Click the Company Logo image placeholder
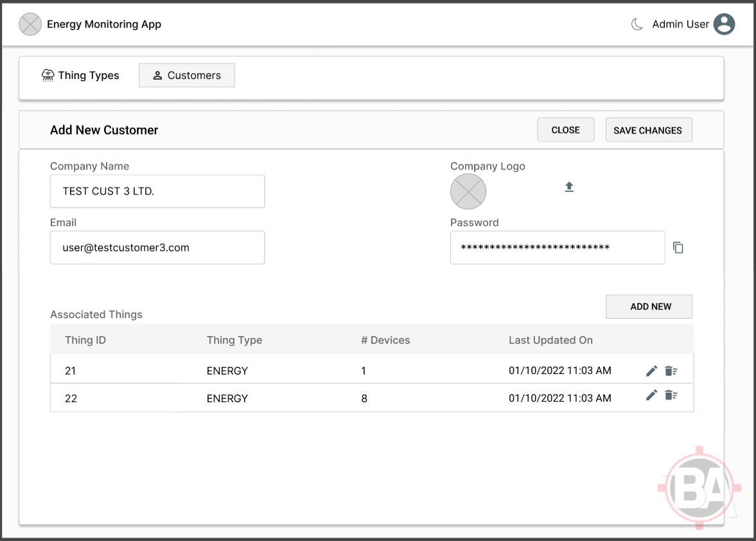The width and height of the screenshot is (756, 541). pos(468,191)
